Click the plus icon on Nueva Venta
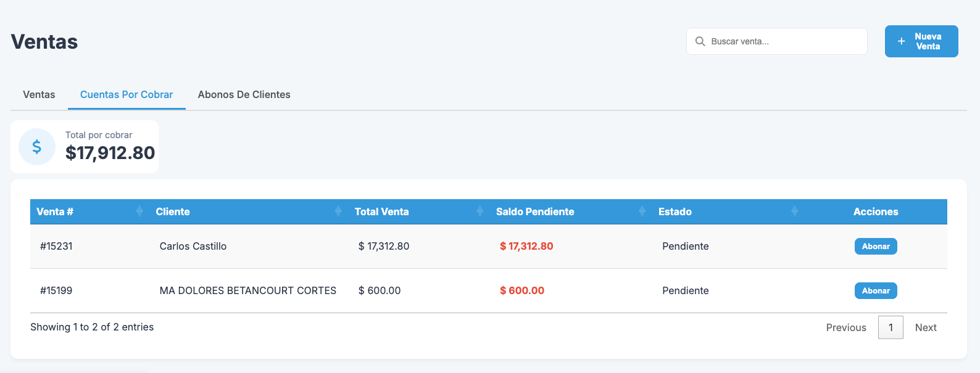The image size is (980, 373). [x=902, y=41]
